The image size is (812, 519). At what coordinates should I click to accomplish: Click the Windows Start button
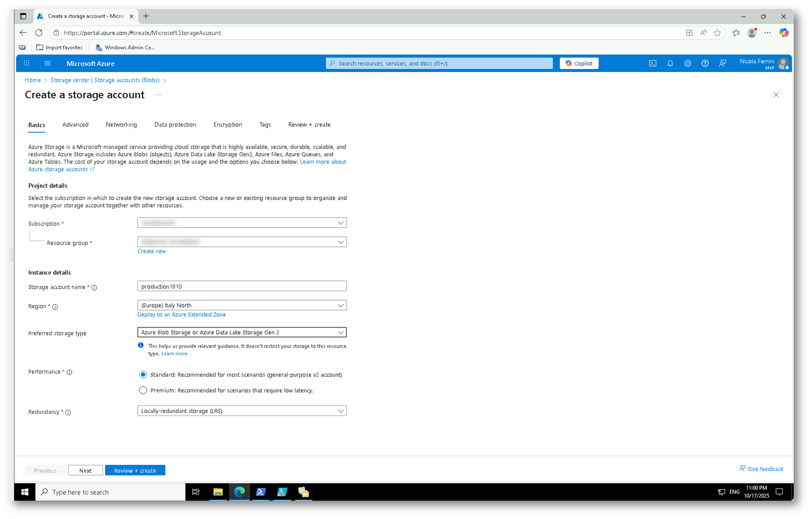(x=25, y=492)
